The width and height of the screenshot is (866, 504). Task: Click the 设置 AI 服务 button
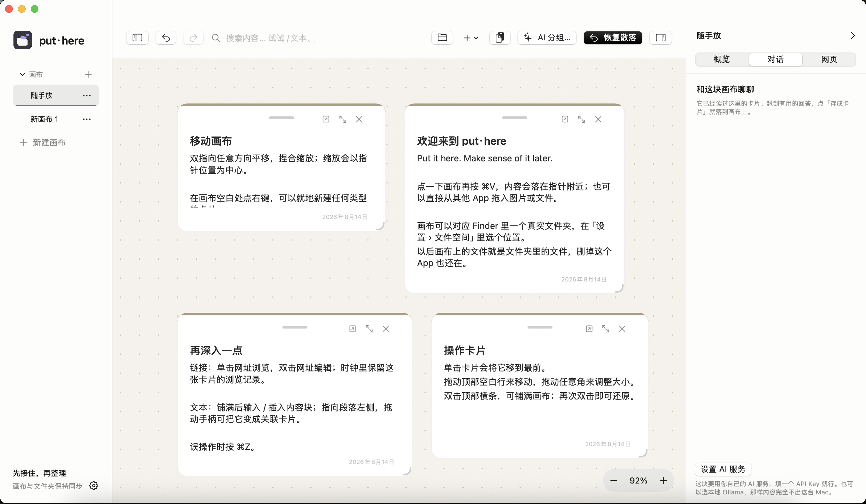tap(723, 469)
